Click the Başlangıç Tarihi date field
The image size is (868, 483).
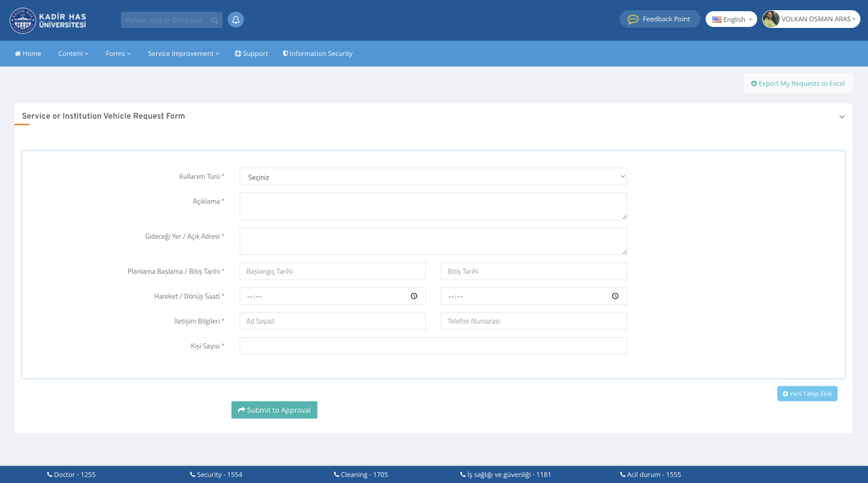[332, 271]
